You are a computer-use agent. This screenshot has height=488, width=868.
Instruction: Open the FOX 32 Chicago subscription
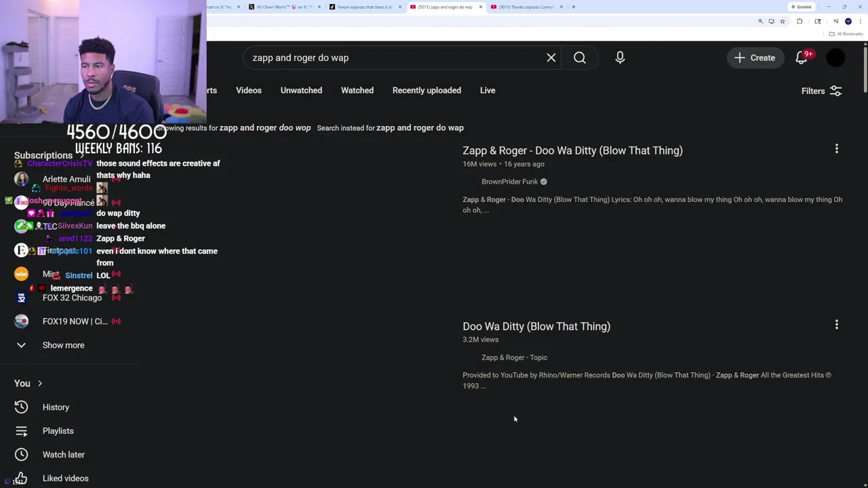click(72, 298)
